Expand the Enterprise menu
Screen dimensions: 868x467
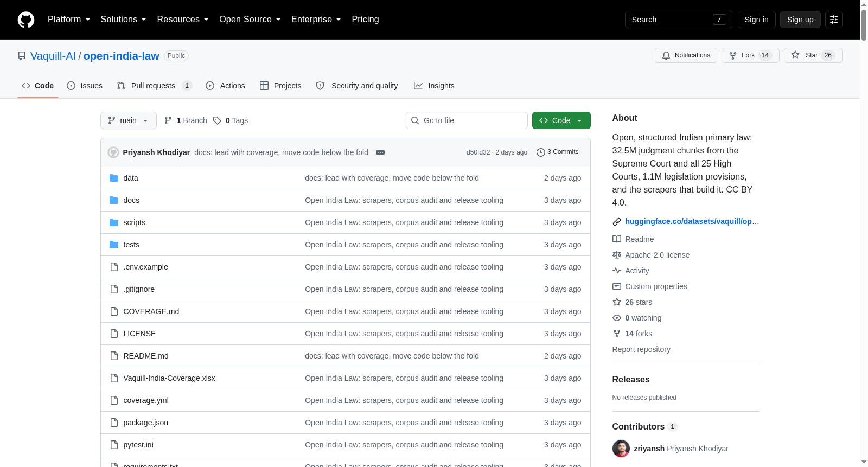[x=316, y=20]
